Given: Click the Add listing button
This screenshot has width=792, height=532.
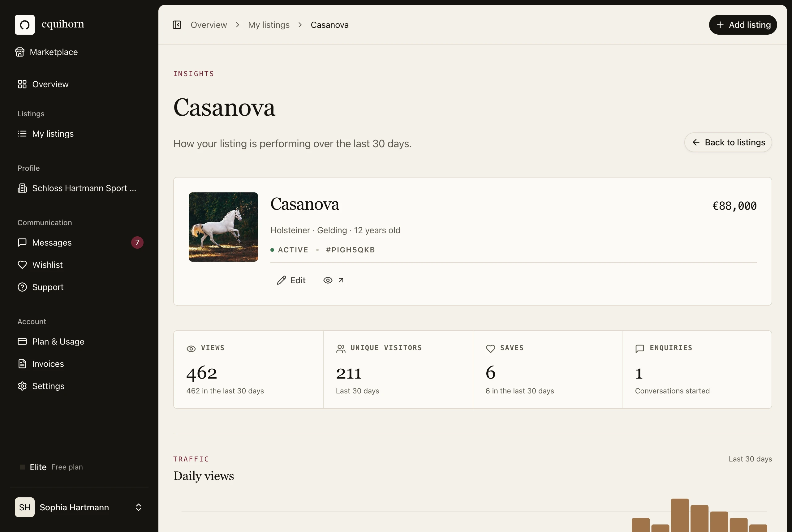Looking at the screenshot, I should (x=743, y=25).
